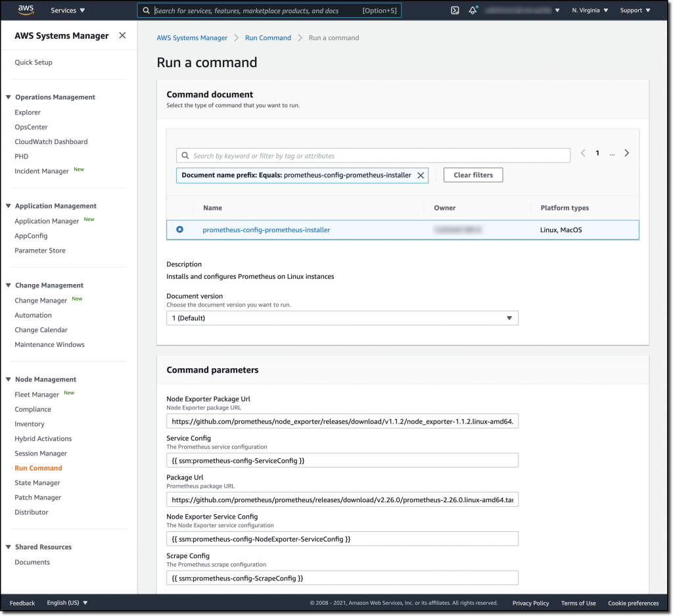The width and height of the screenshot is (673, 616).
Task: Open Parameter Store from the sidebar
Action: coord(41,250)
